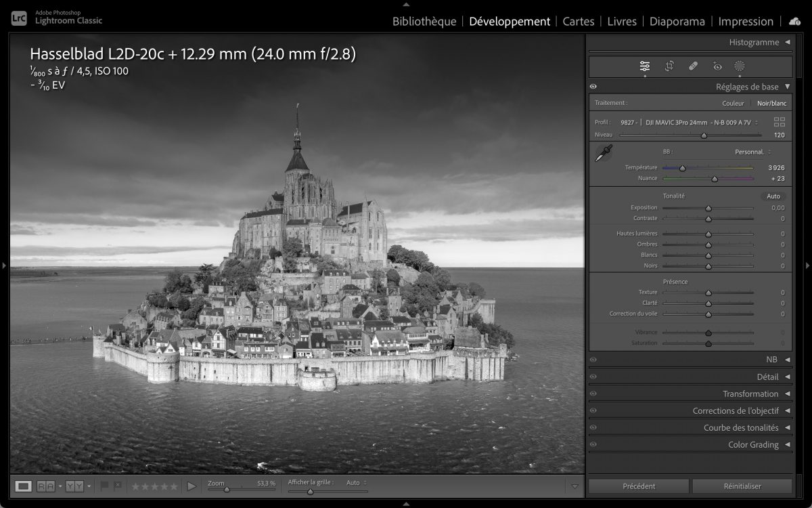The height and width of the screenshot is (508, 812).
Task: Start the slideshow play button
Action: tap(191, 486)
